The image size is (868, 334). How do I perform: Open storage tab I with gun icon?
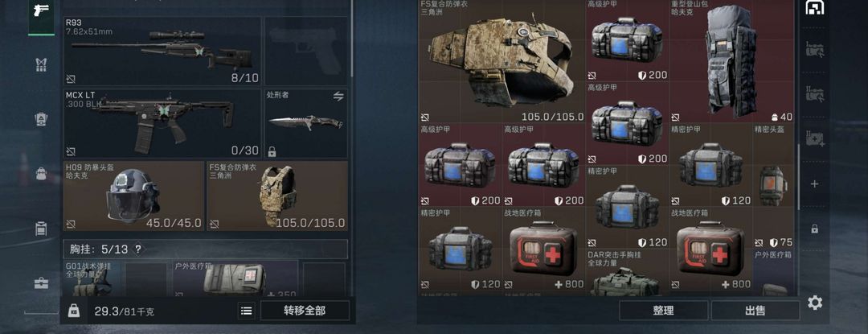click(814, 50)
